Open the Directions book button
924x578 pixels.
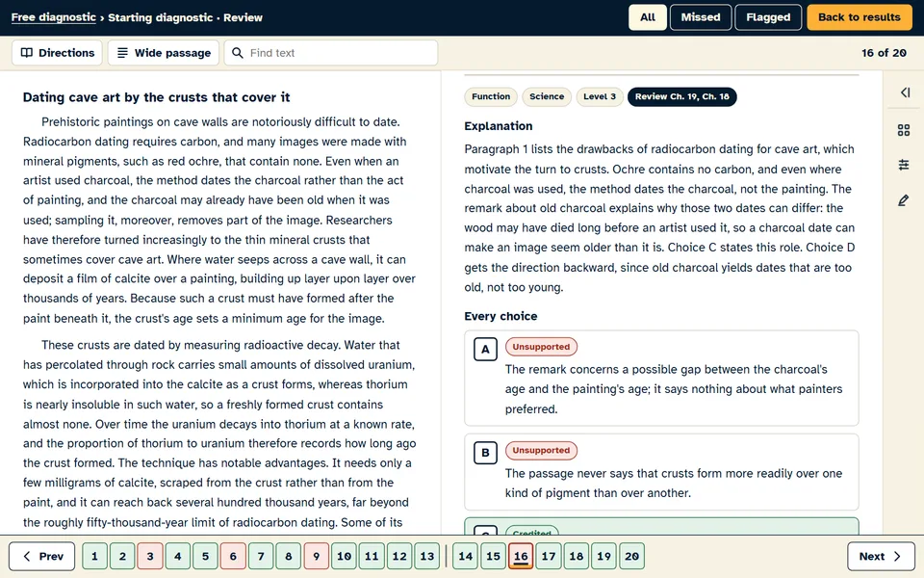(x=57, y=53)
